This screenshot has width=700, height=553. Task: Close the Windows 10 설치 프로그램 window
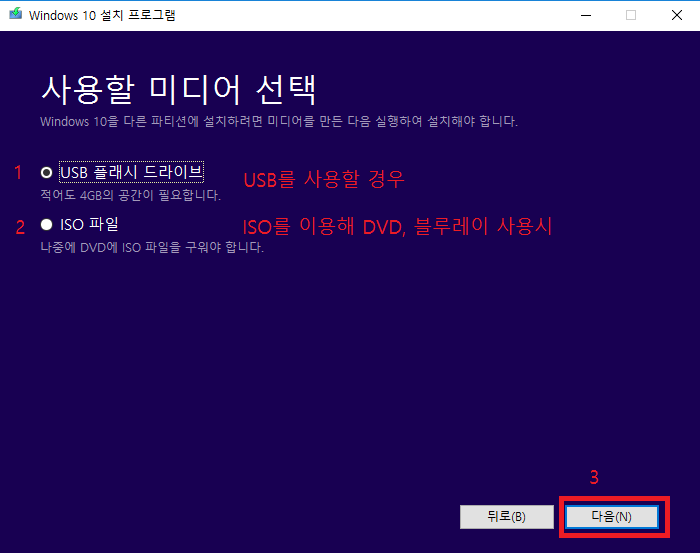(x=677, y=15)
